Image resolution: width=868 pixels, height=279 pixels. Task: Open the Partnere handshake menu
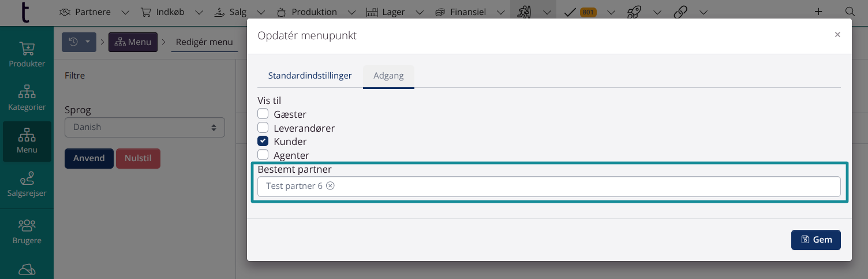85,12
